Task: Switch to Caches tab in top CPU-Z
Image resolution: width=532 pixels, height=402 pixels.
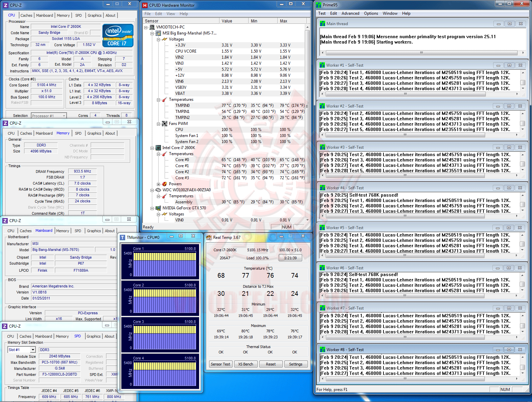Action: (26, 15)
